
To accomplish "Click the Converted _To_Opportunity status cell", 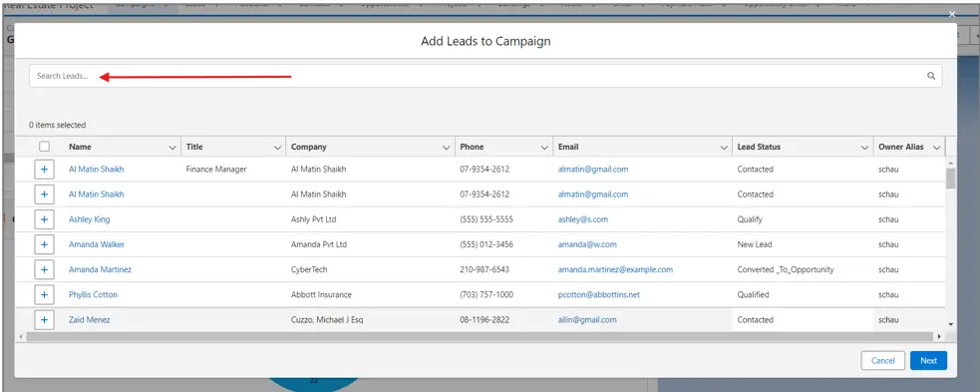I will (786, 269).
